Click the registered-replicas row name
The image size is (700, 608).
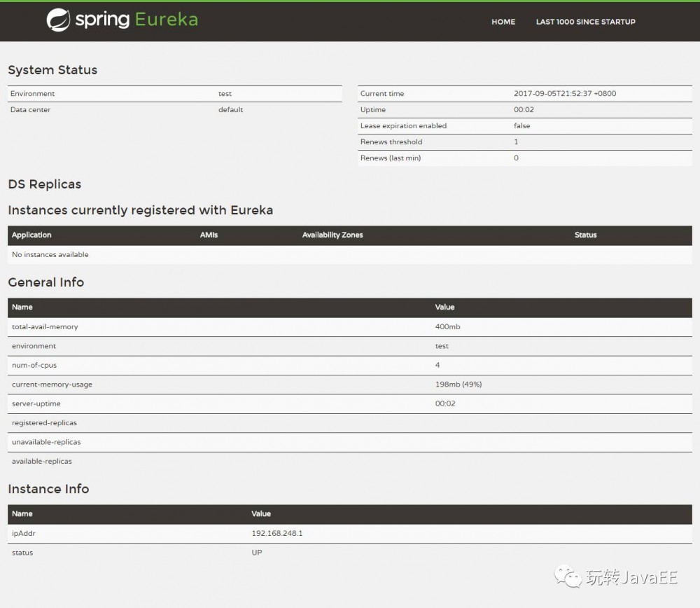click(x=44, y=423)
